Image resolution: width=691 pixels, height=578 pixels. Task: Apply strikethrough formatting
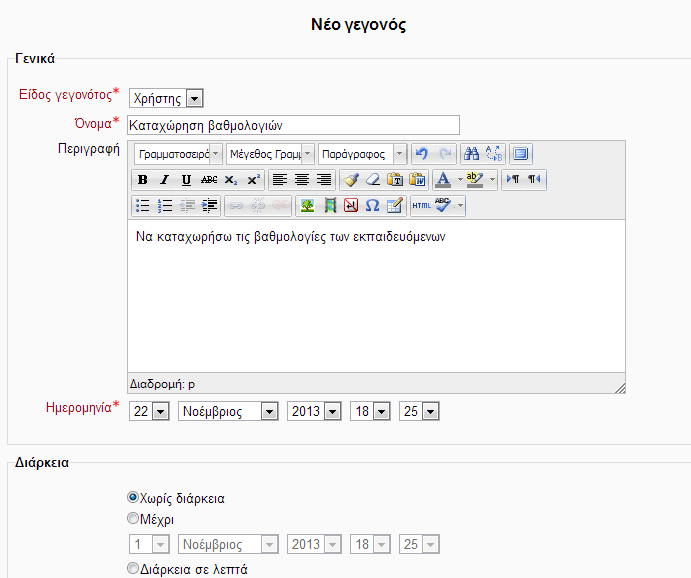click(x=209, y=180)
